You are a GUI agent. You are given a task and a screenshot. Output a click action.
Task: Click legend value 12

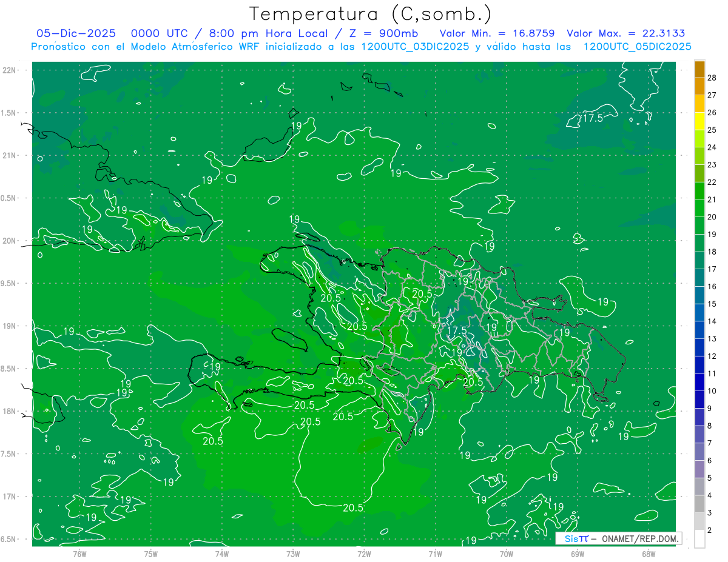(712, 356)
